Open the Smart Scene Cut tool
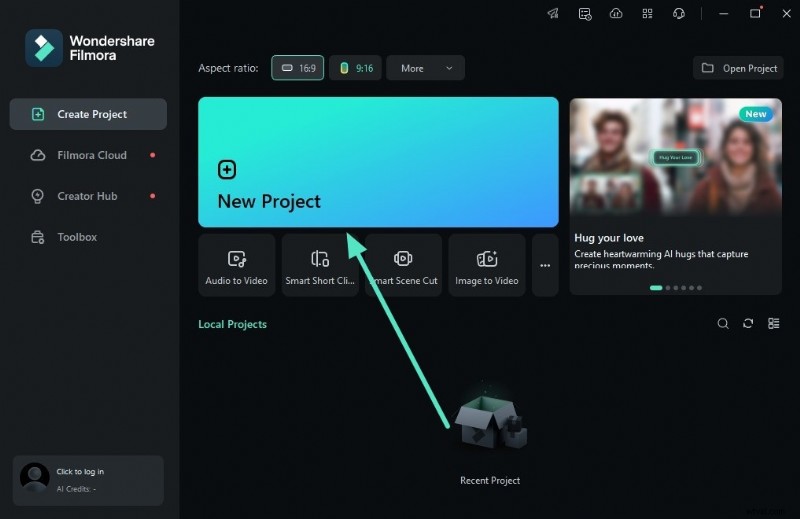Viewport: 800px width, 519px height. pyautogui.click(x=403, y=266)
